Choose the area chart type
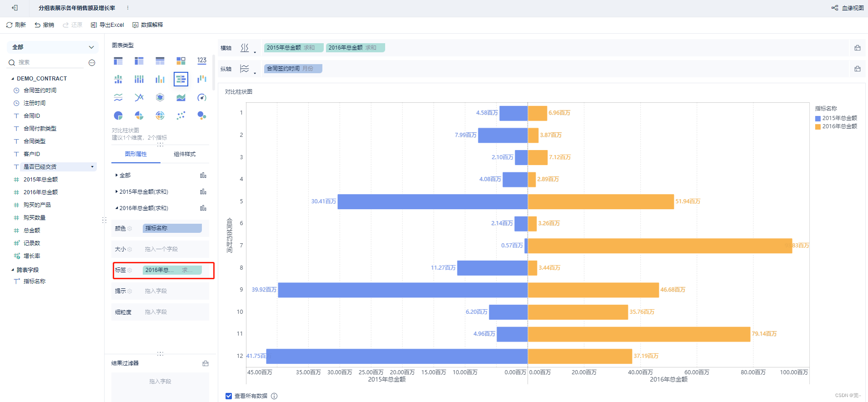This screenshot has height=402, width=868. (181, 97)
